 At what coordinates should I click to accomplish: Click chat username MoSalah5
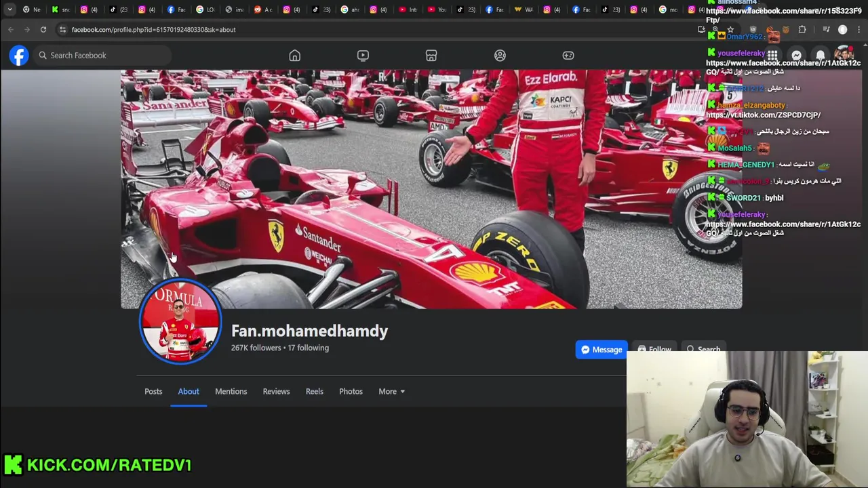pyautogui.click(x=735, y=148)
